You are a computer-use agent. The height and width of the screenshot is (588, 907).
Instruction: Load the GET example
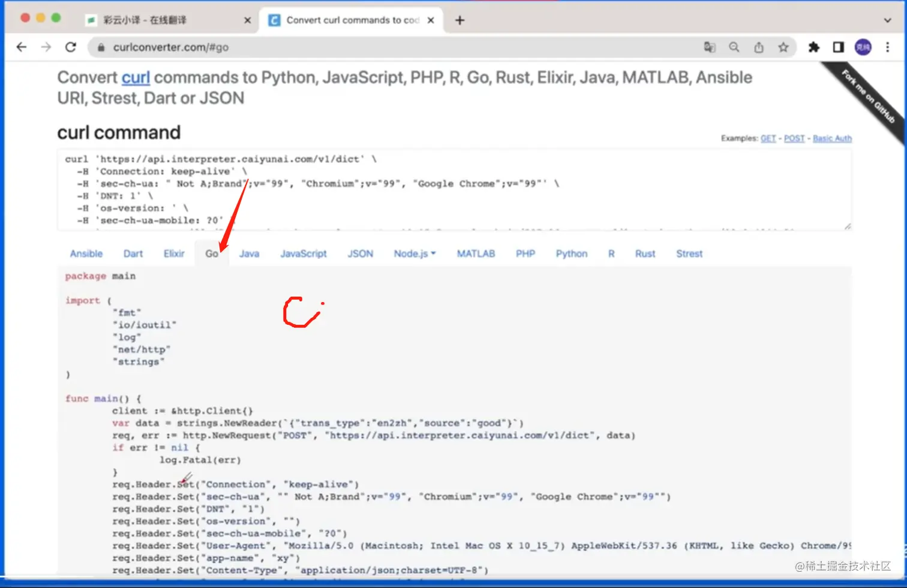768,138
